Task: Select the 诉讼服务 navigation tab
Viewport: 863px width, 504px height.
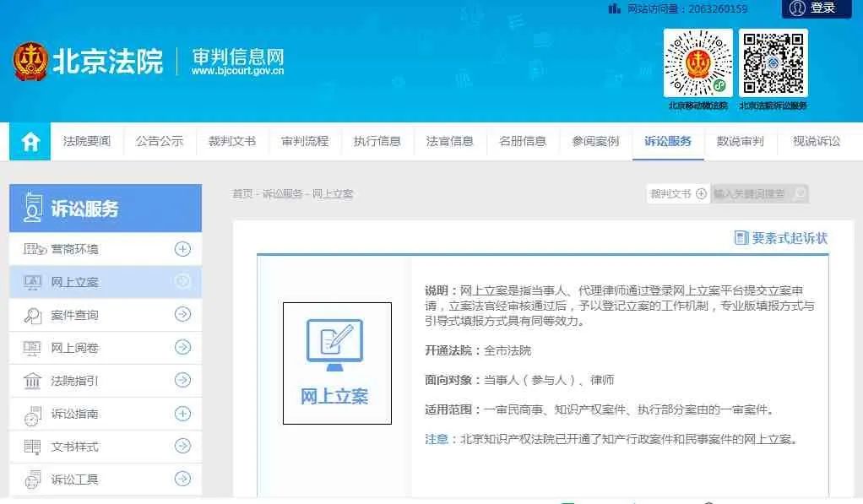Action: coord(668,141)
